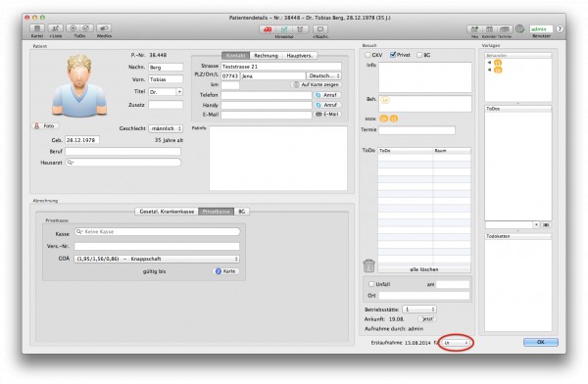Open the dropdown next to Erstaufnahme date
Image resolution: width=588 pixels, height=384 pixels.
(456, 343)
